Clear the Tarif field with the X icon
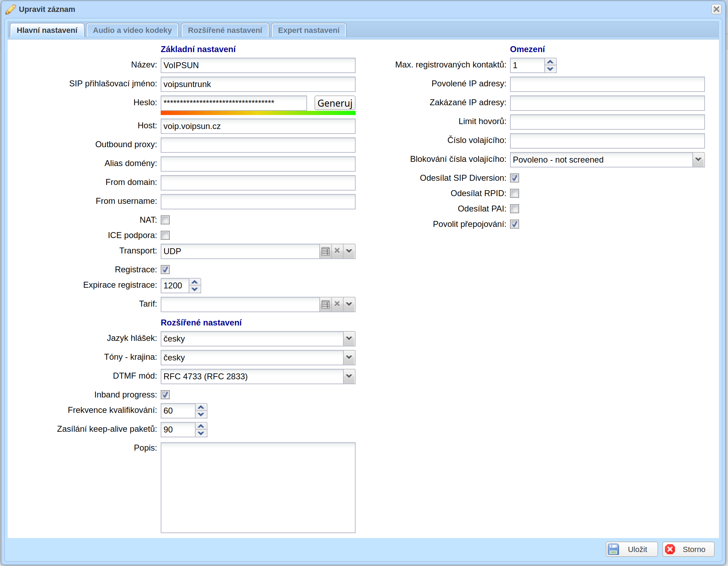 pos(337,305)
